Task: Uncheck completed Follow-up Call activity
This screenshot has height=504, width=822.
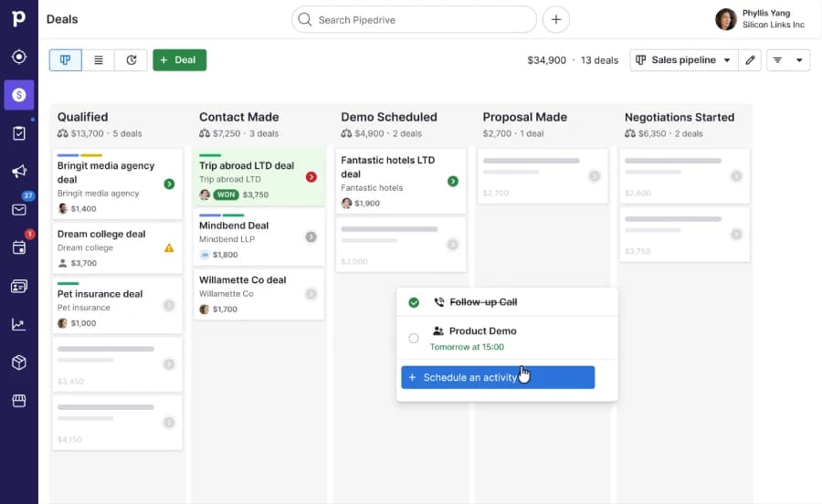Action: [x=414, y=302]
